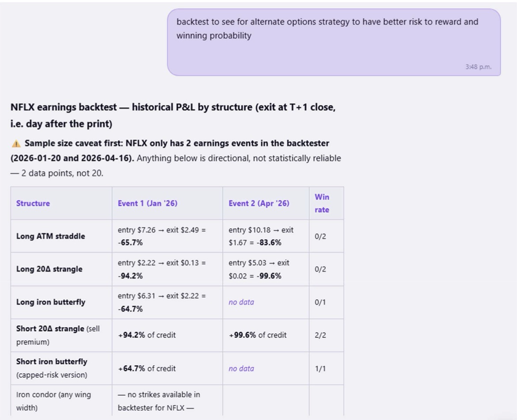Image resolution: width=517 pixels, height=420 pixels.
Task: Click the purple user message bubble about backtesting
Action: point(334,42)
